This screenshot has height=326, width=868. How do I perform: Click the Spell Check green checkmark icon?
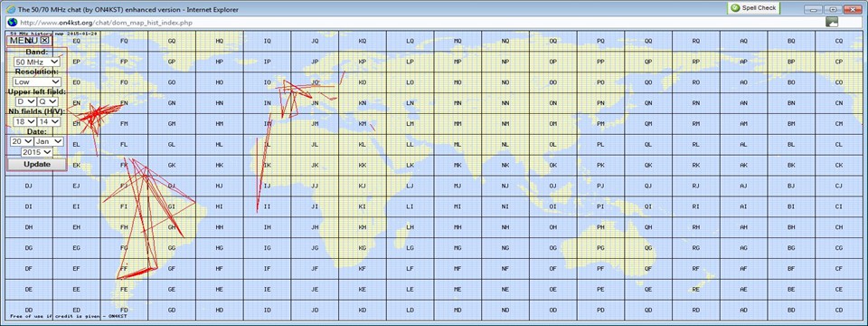735,8
